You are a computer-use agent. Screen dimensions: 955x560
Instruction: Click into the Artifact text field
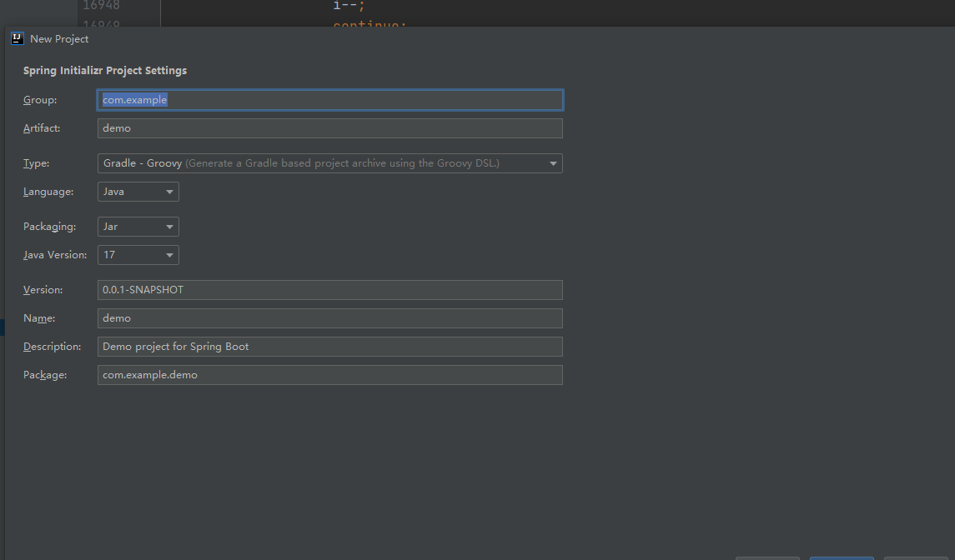pos(329,128)
